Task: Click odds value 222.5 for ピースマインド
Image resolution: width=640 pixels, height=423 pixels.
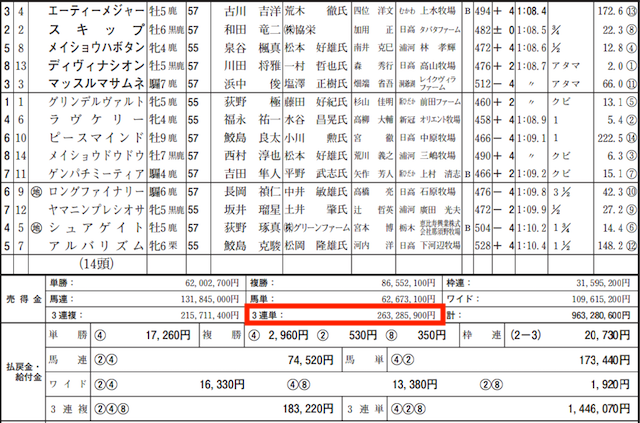Action: click(x=607, y=137)
